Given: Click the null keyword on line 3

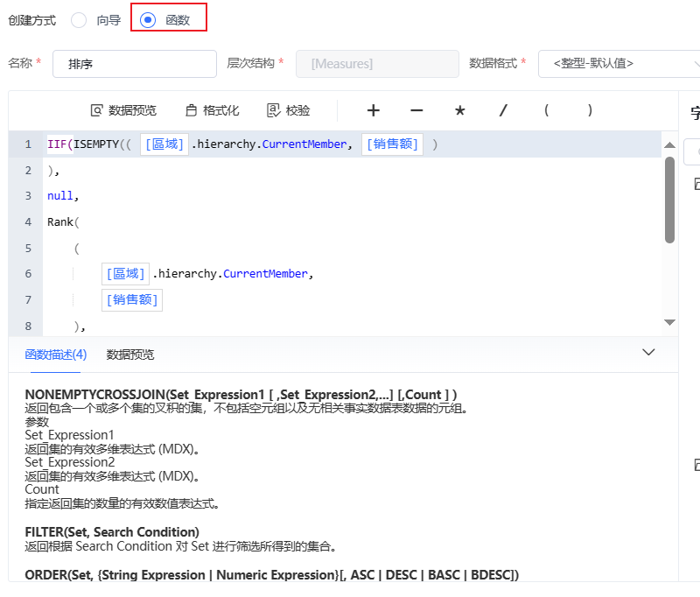Looking at the screenshot, I should pos(59,196).
